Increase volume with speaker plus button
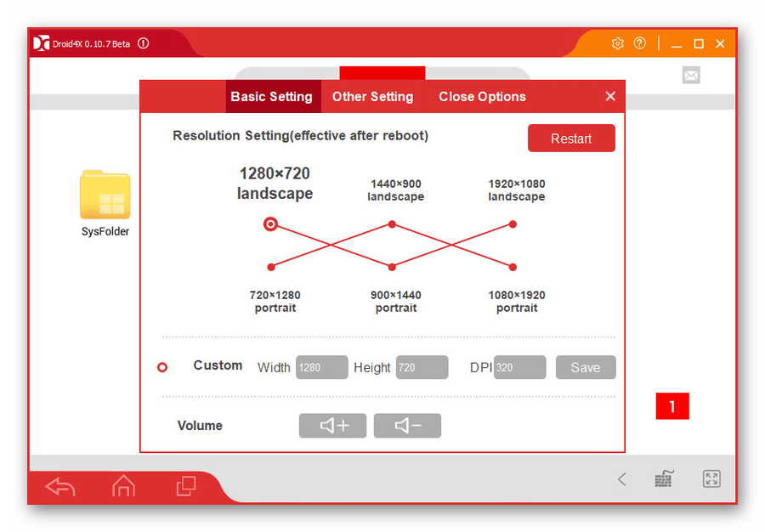The width and height of the screenshot is (765, 532). [332, 426]
